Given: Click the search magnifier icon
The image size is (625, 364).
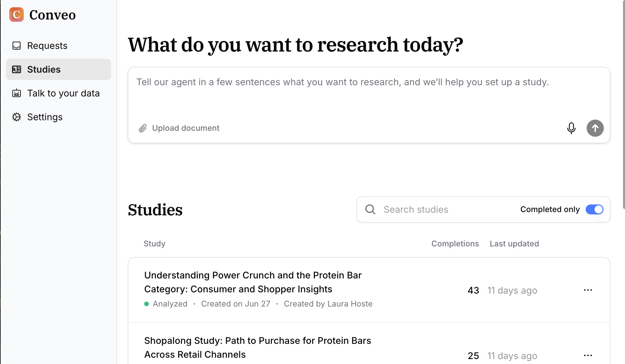Looking at the screenshot, I should (x=370, y=209).
